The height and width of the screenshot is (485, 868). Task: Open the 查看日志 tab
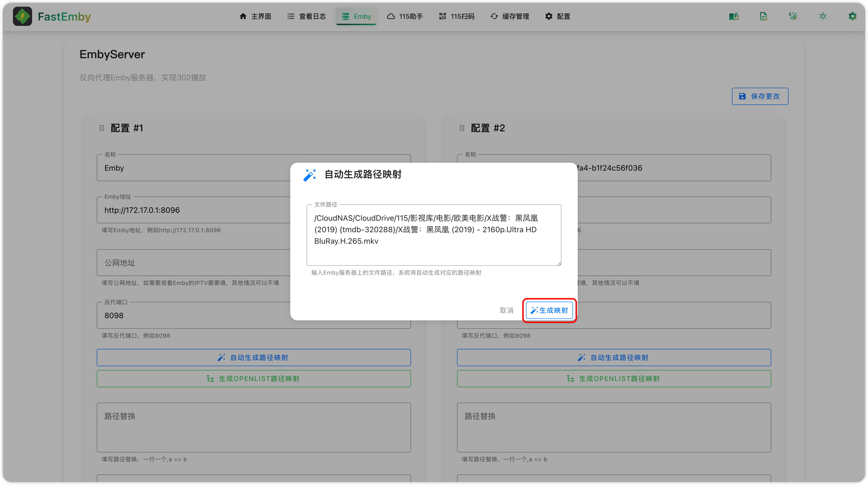pos(306,16)
